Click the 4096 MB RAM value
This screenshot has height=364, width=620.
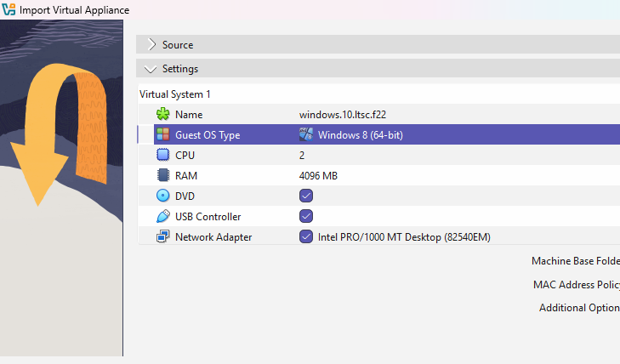click(x=319, y=176)
